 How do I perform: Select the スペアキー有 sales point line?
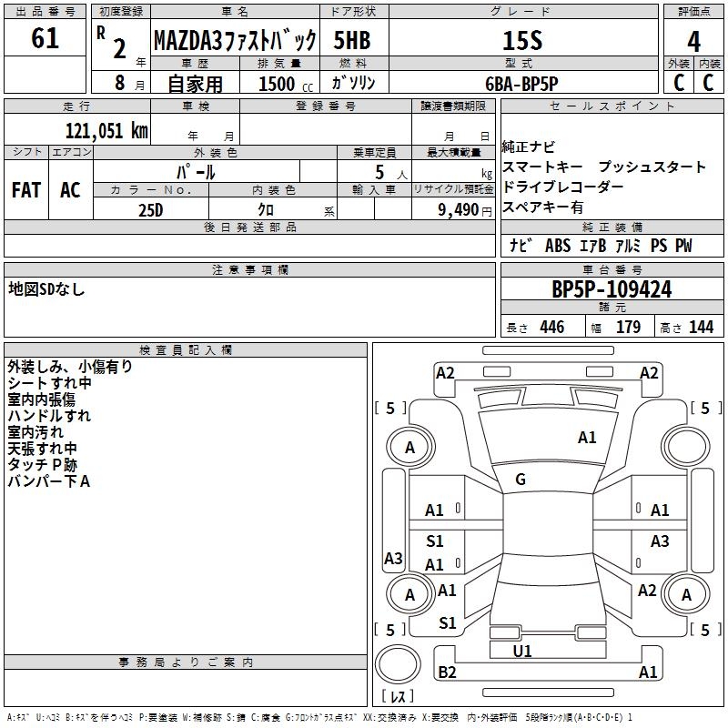click(542, 207)
